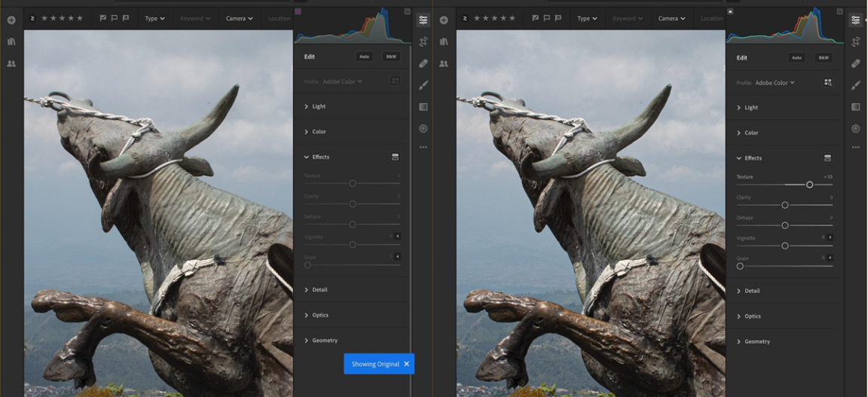Open the People view icon in left window
This screenshot has height=397, width=868.
click(x=11, y=64)
